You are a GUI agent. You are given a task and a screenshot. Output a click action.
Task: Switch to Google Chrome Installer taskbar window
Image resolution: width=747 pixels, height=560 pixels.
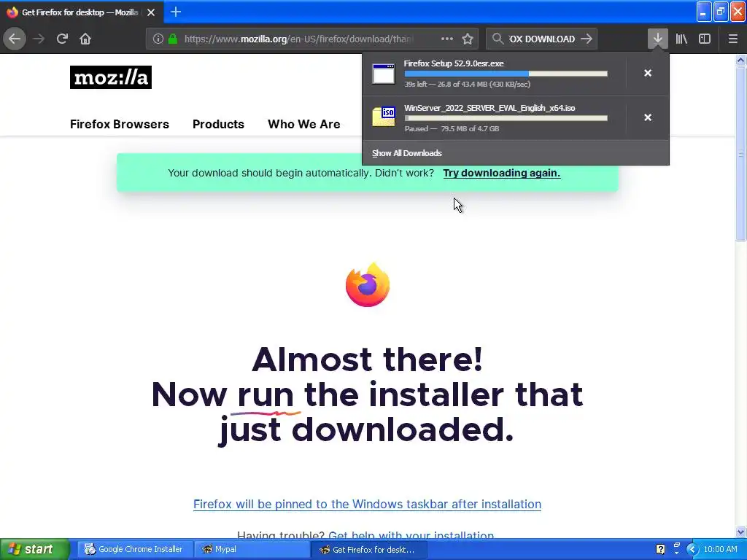[x=134, y=549]
